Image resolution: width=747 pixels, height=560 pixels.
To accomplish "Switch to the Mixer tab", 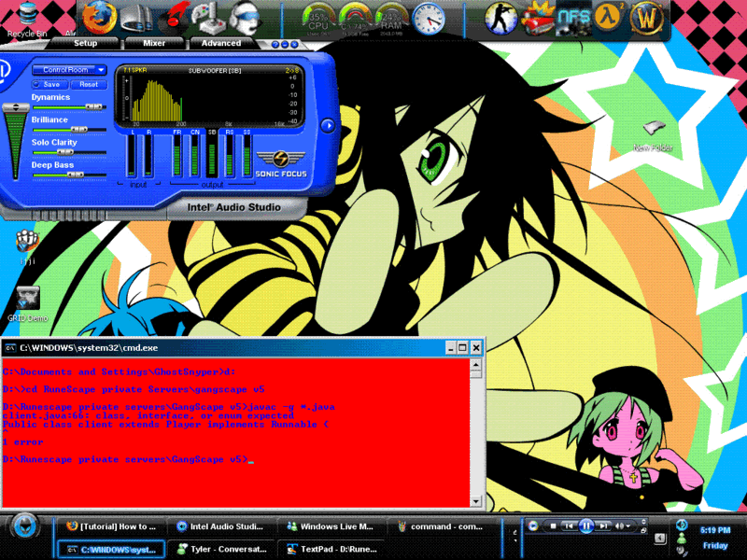I will (154, 43).
